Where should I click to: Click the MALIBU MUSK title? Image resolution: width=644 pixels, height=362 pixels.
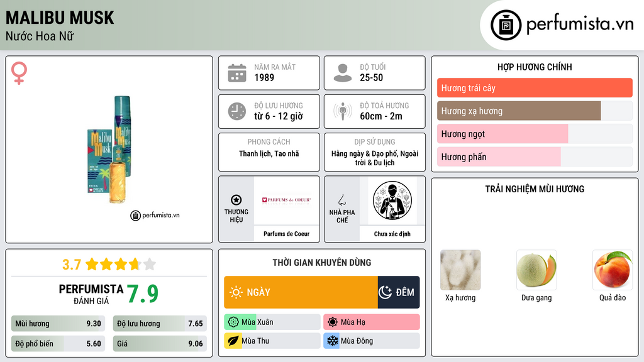tap(60, 18)
